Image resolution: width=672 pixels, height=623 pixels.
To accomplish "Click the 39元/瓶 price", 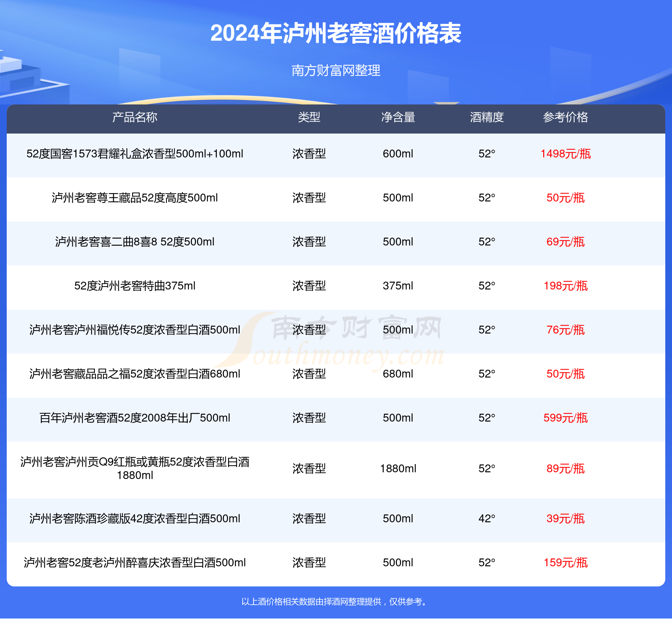I will (566, 519).
